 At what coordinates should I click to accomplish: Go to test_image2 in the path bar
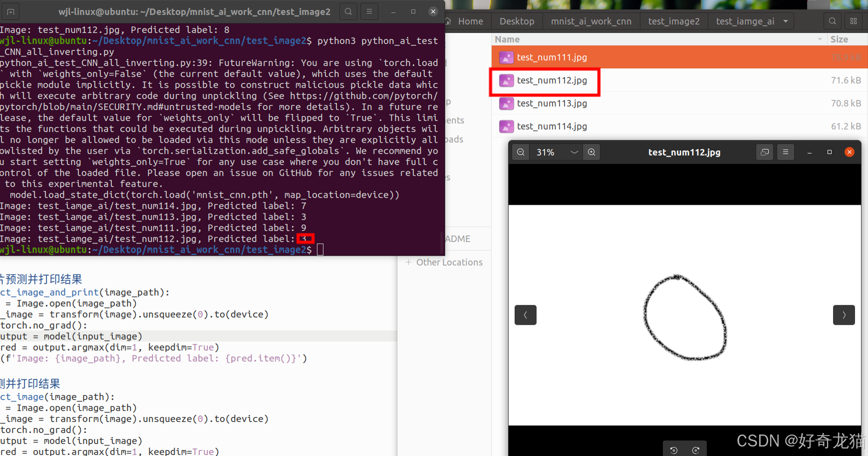point(674,21)
